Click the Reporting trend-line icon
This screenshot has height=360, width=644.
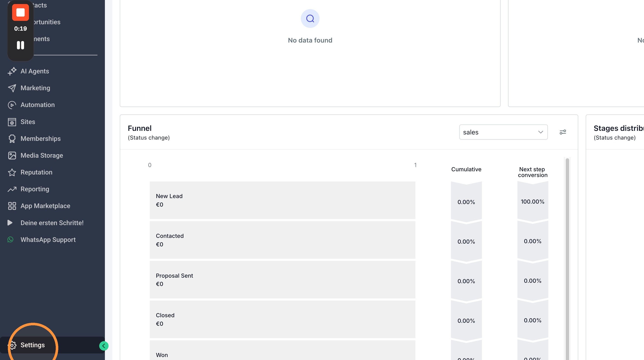(12, 189)
